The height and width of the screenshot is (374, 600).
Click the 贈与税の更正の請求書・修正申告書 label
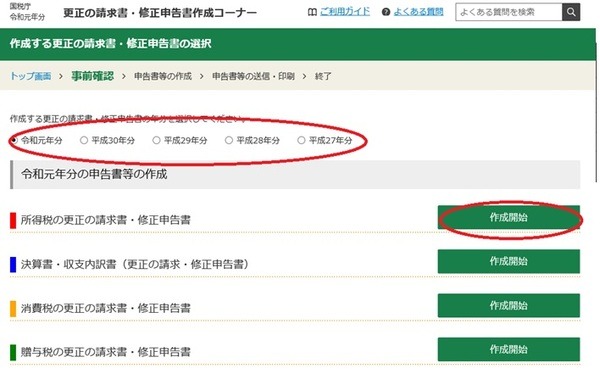(x=106, y=352)
